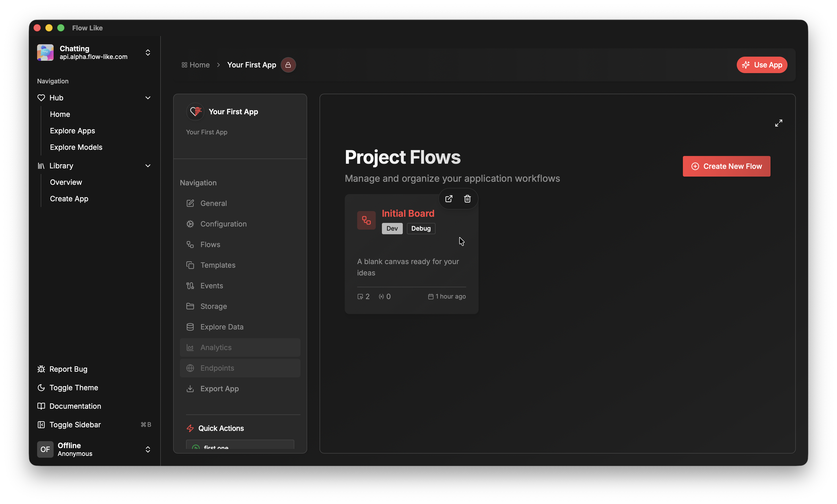Expand Project Flows panel with the fullscreen arrows icon

(x=779, y=123)
